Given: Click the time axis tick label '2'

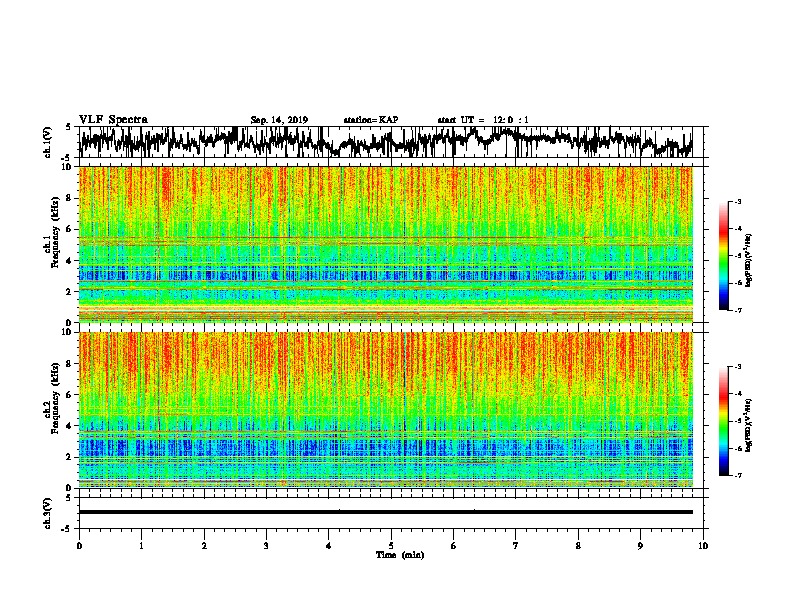Looking at the screenshot, I should click(204, 546).
